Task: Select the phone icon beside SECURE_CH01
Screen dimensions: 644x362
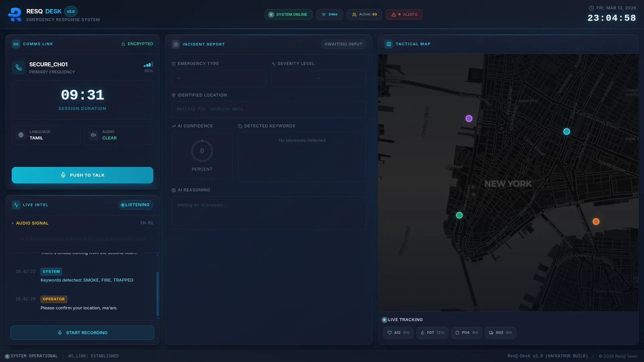Action: coord(19,67)
